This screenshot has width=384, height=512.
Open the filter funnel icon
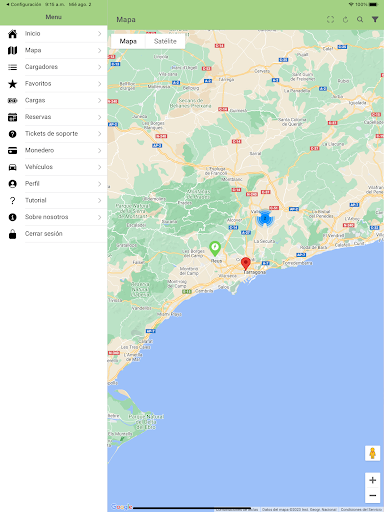tap(375, 19)
